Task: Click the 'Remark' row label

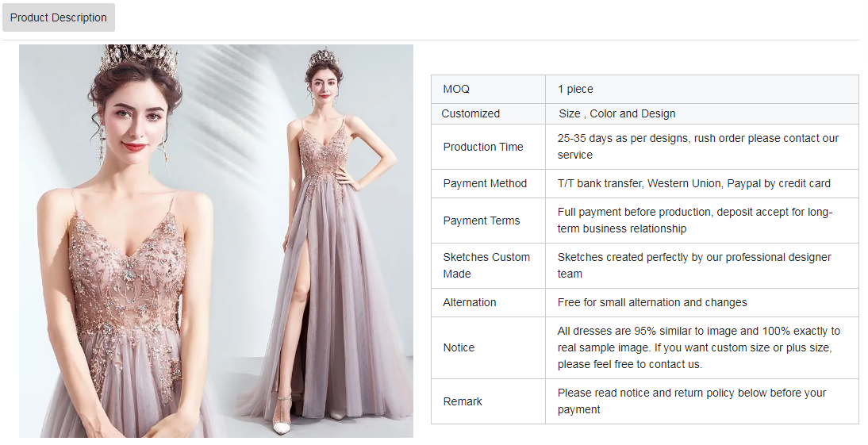Action: [463, 401]
